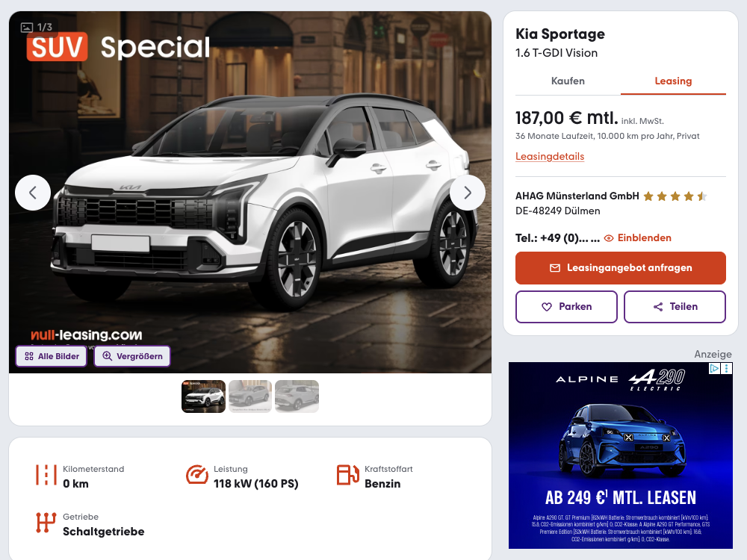The width and height of the screenshot is (747, 560).
Task: Open the Leasingdetails link
Action: point(550,156)
